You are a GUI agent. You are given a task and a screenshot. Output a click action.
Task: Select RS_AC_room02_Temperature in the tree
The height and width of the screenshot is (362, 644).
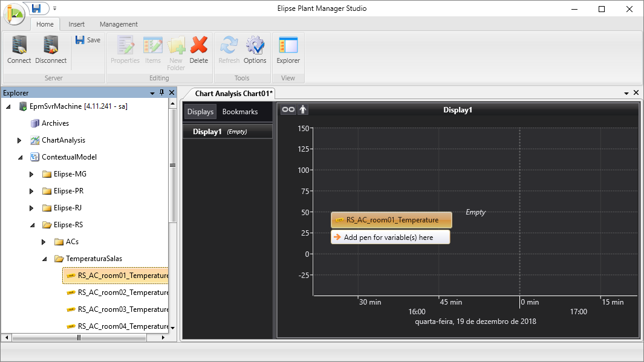click(x=123, y=293)
